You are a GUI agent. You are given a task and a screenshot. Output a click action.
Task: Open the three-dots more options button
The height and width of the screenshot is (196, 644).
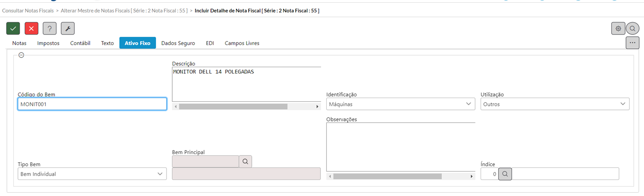(632, 43)
